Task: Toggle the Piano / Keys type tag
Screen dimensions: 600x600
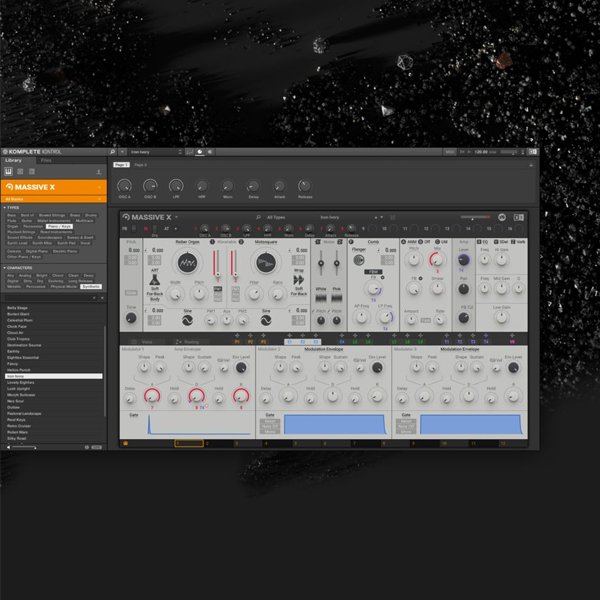Action: [59, 226]
